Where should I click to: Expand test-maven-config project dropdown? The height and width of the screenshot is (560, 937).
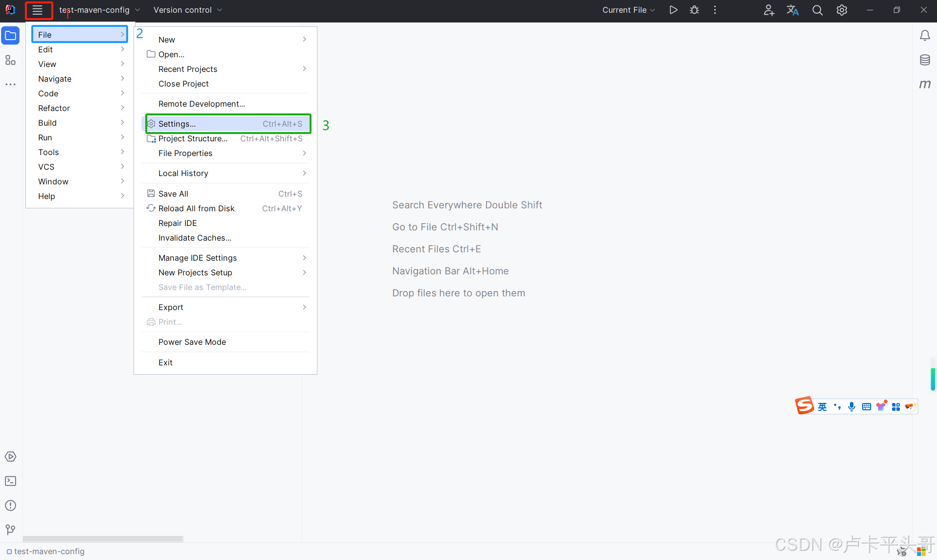[x=99, y=10]
